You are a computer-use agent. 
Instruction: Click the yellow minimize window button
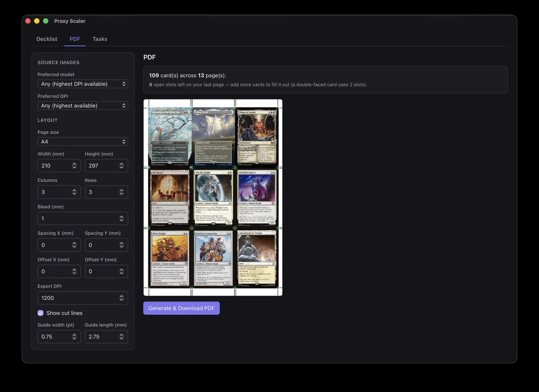coord(37,21)
